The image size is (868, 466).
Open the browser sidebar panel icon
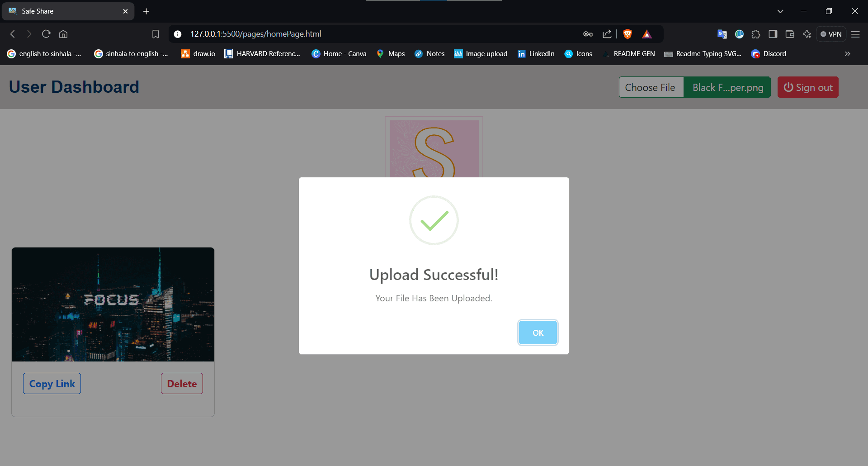coord(773,34)
